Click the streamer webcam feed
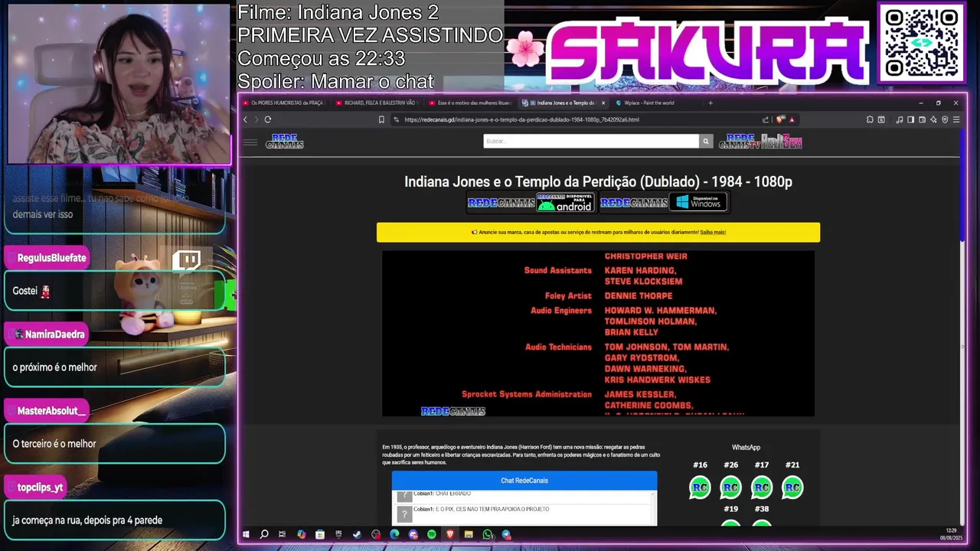The height and width of the screenshot is (551, 980). tap(119, 83)
